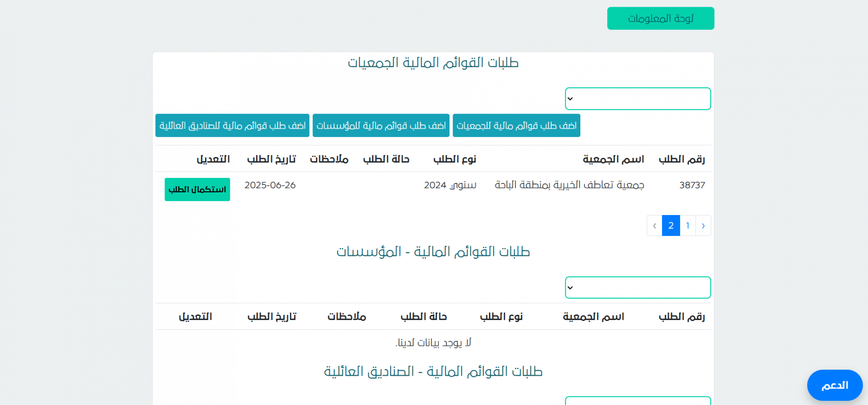Click request number 38737 cell

click(692, 185)
